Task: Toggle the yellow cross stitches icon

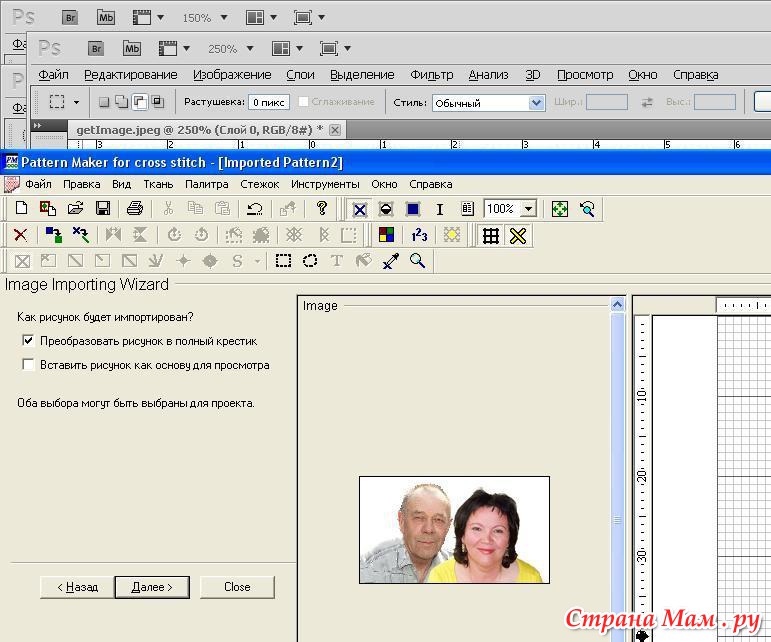Action: 518,236
